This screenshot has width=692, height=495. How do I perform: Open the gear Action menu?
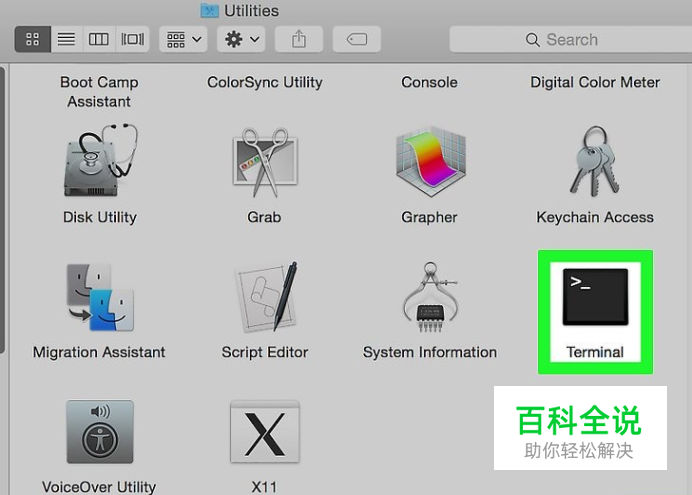pos(241,39)
